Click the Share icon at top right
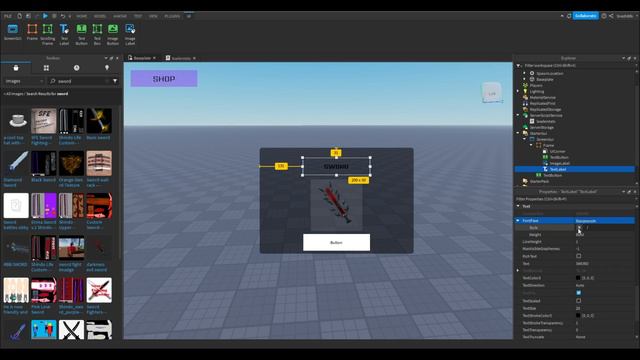The image size is (640, 360). click(x=611, y=16)
